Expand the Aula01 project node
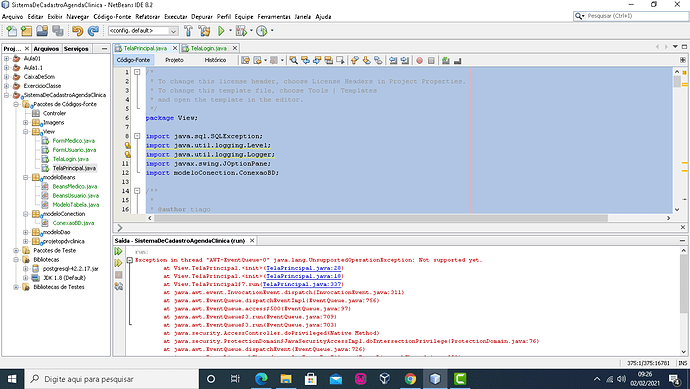690x389 pixels. click(x=7, y=58)
